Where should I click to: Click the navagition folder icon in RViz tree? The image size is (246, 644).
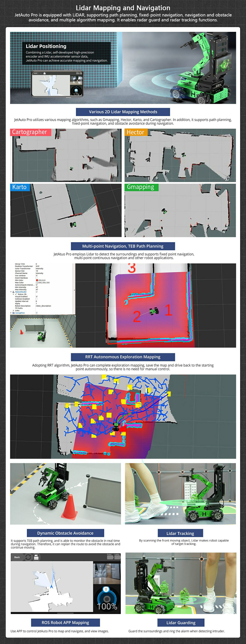(14, 313)
